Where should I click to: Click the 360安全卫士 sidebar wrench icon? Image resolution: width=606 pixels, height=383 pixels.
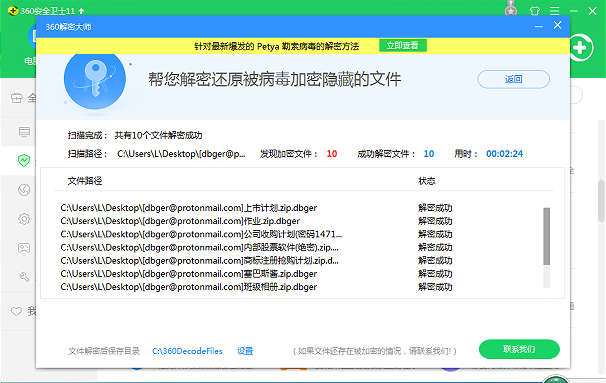click(24, 277)
